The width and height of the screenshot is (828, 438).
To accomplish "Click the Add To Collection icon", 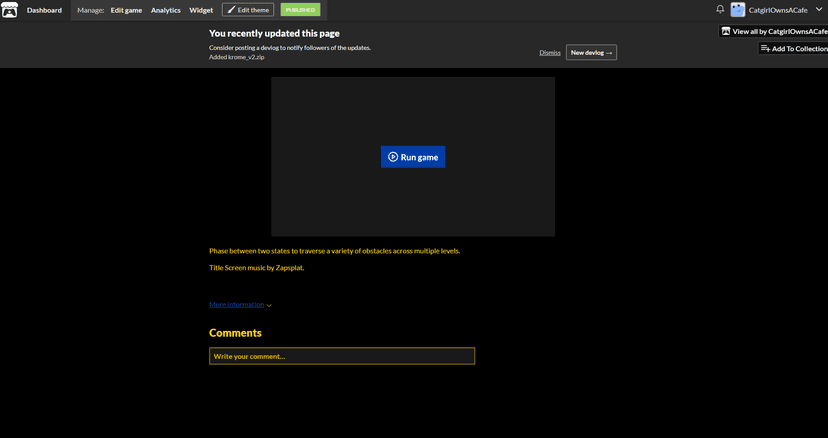I will [765, 48].
